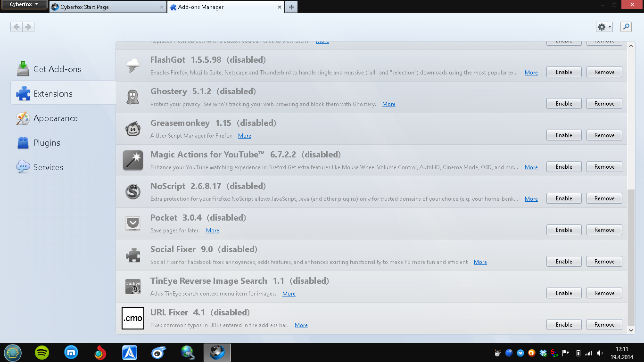Enable the NoScript extension

pos(564,198)
